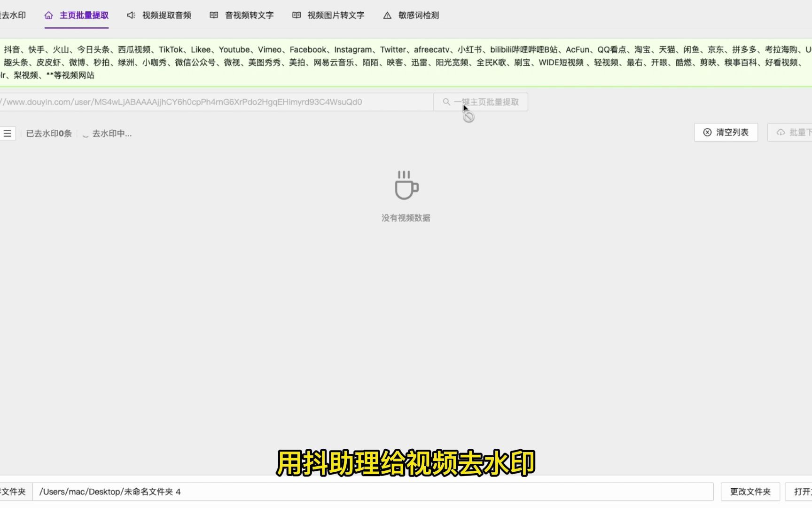The width and height of the screenshot is (812, 508).
Task: Click the douyin user URL input field
Action: tap(217, 102)
